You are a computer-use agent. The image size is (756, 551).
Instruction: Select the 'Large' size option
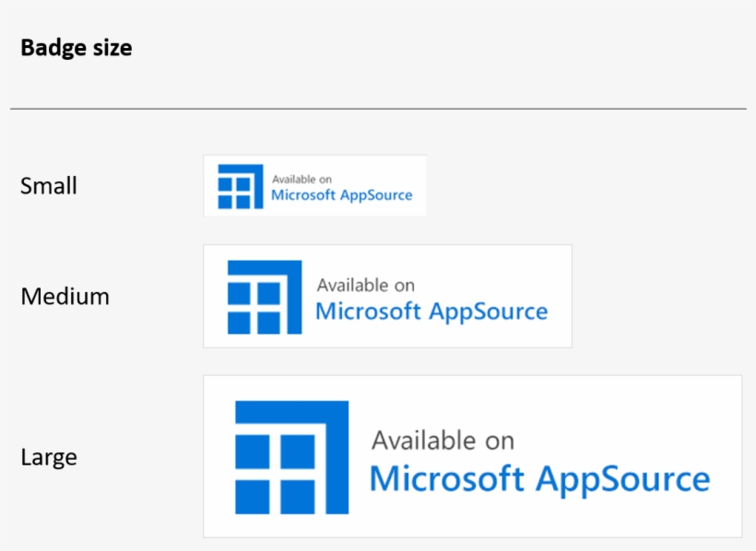coord(49,456)
